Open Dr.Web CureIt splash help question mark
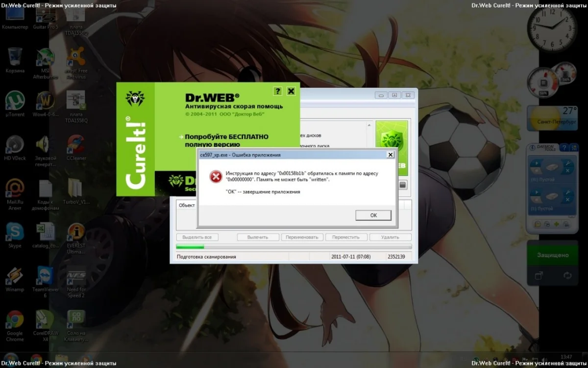This screenshot has height=368, width=588. [x=278, y=91]
